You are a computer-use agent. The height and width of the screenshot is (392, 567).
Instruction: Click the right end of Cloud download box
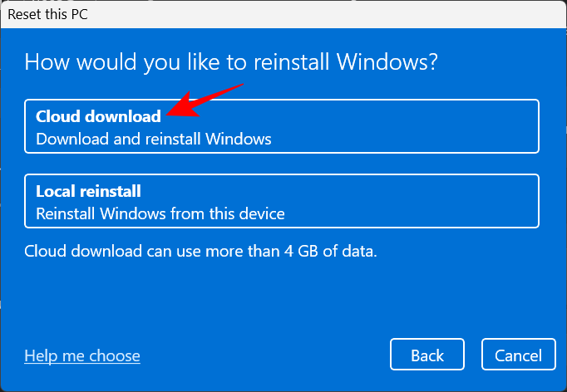point(515,126)
